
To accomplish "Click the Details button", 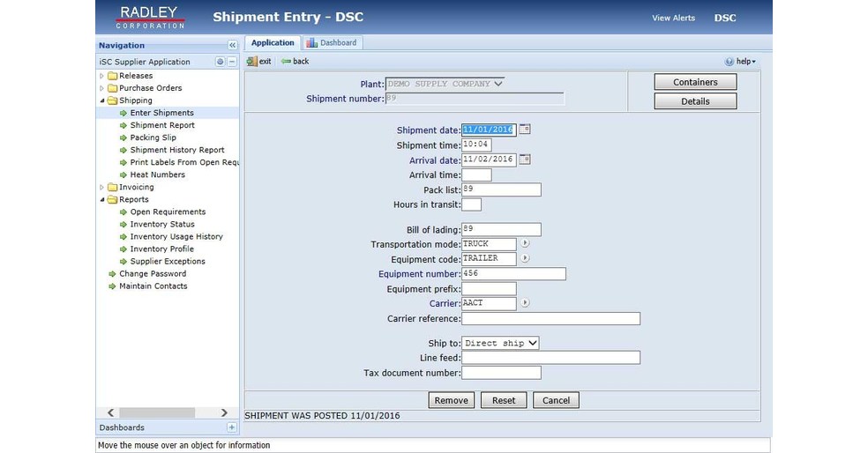I will (695, 101).
